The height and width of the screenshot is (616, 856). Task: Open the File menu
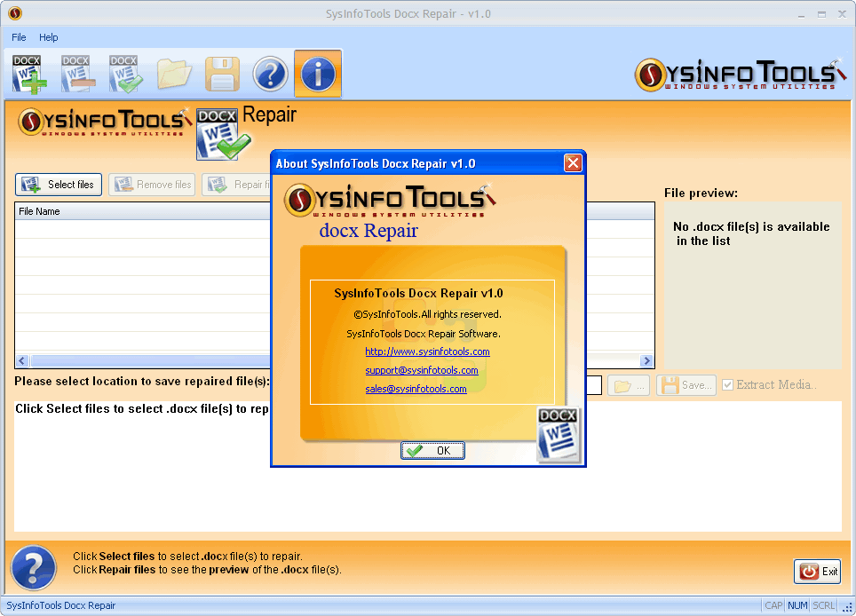coord(19,37)
